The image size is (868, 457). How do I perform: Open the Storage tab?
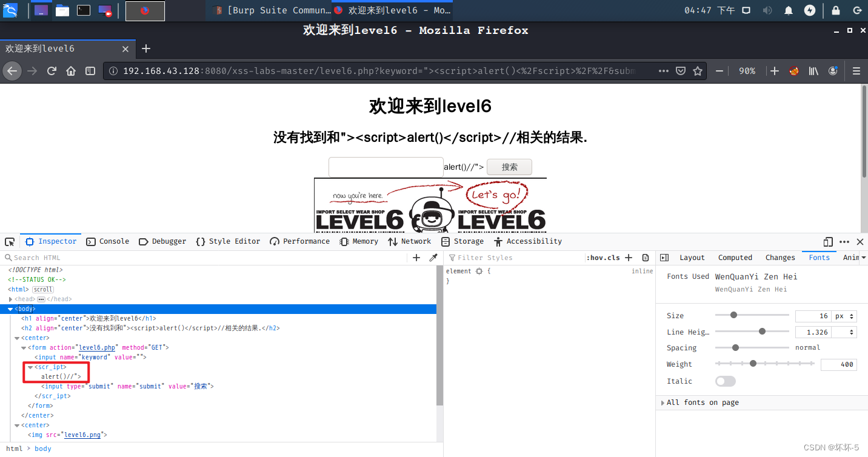click(x=462, y=241)
